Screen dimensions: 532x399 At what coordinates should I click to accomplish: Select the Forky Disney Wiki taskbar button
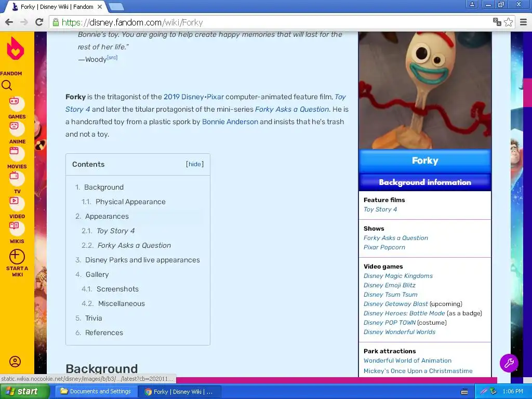click(180, 392)
